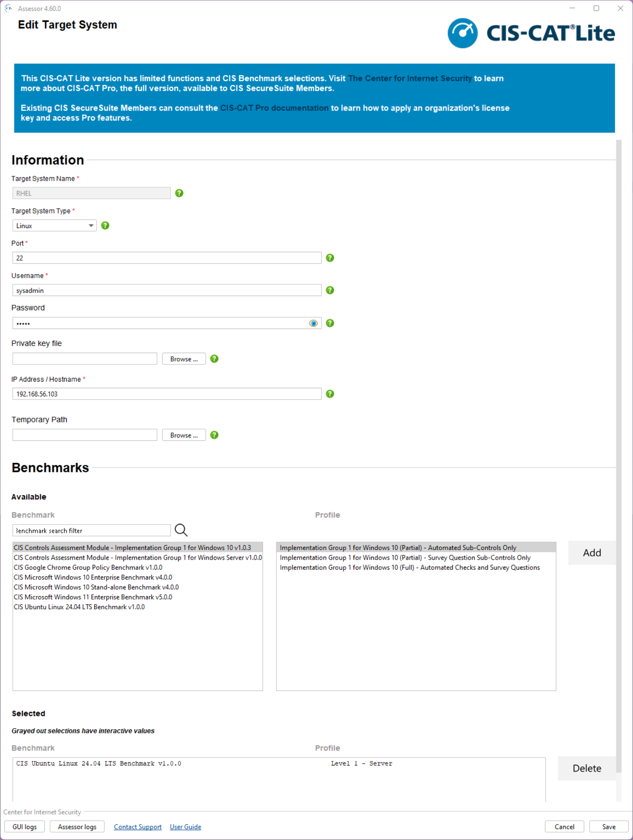Viewport: 633px width, 840px height.
Task: Click help icon next to Port field
Action: [x=330, y=258]
